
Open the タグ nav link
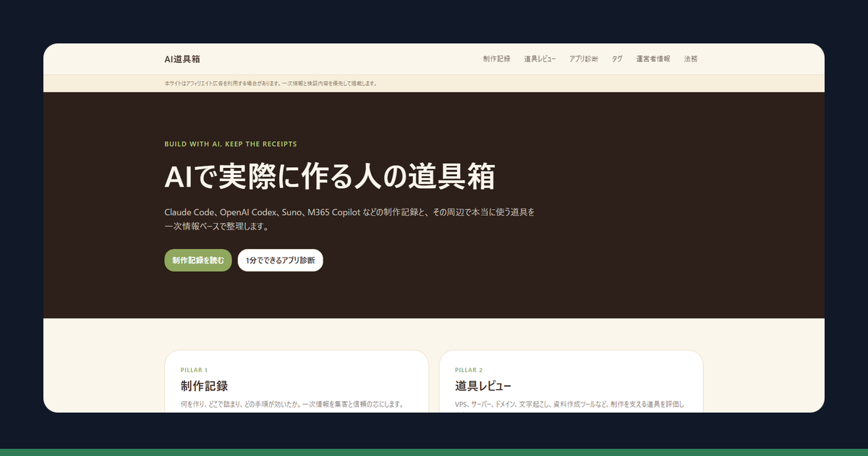617,59
